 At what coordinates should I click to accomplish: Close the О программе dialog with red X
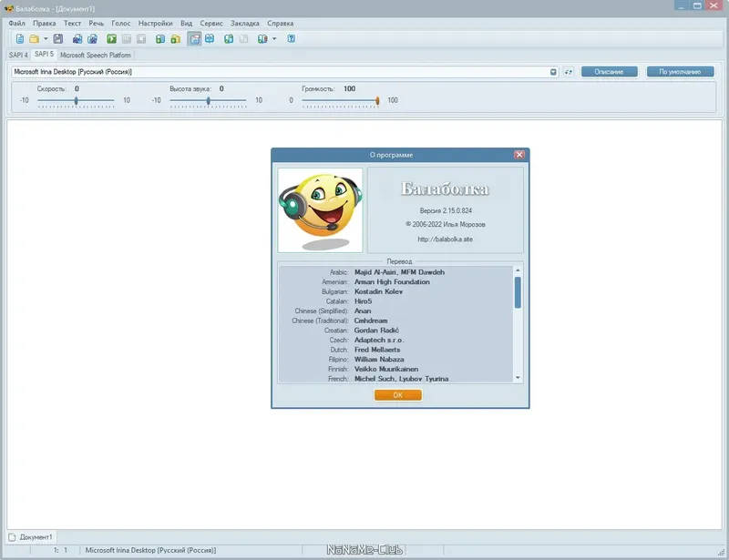pos(519,155)
